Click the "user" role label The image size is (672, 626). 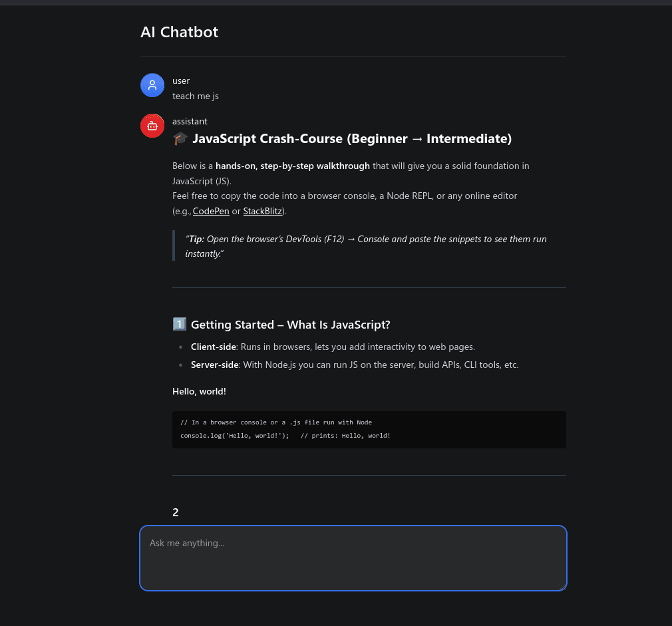point(181,81)
